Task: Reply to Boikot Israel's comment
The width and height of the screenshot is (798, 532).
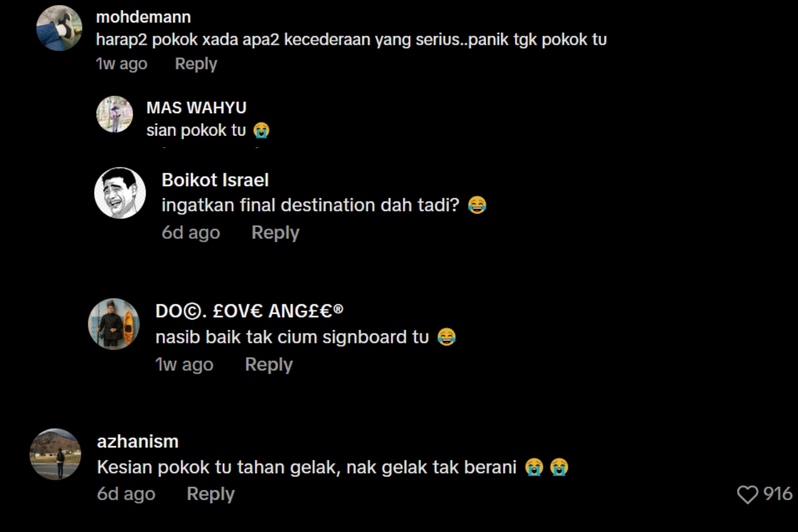Action: (x=275, y=233)
